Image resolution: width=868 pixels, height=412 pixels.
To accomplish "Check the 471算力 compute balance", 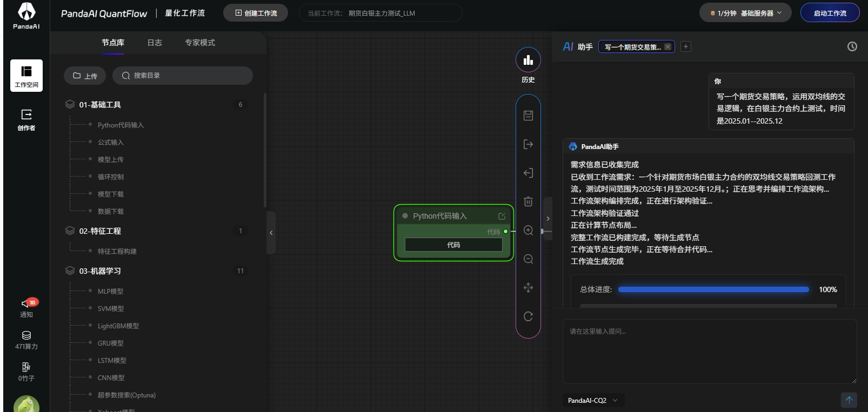I will 26,341.
